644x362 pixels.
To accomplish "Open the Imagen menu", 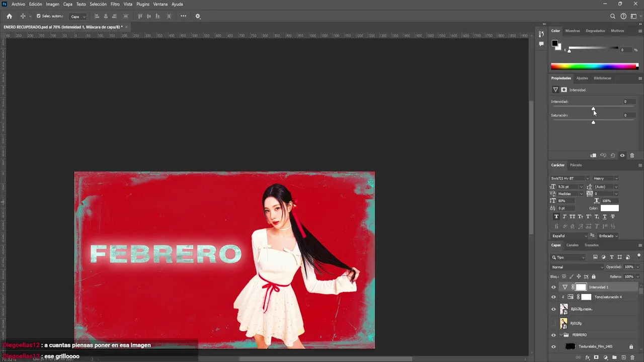I will [52, 4].
